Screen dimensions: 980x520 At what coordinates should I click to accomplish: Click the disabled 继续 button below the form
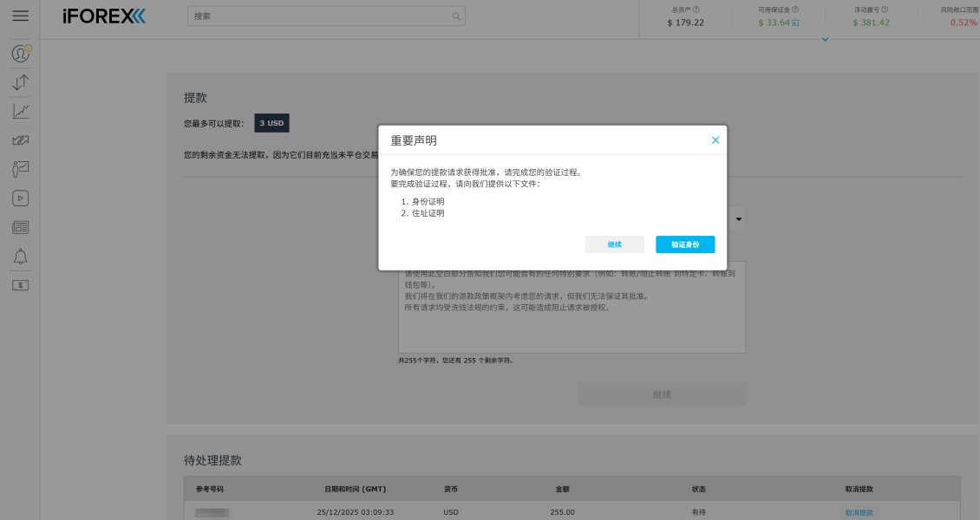(662, 394)
